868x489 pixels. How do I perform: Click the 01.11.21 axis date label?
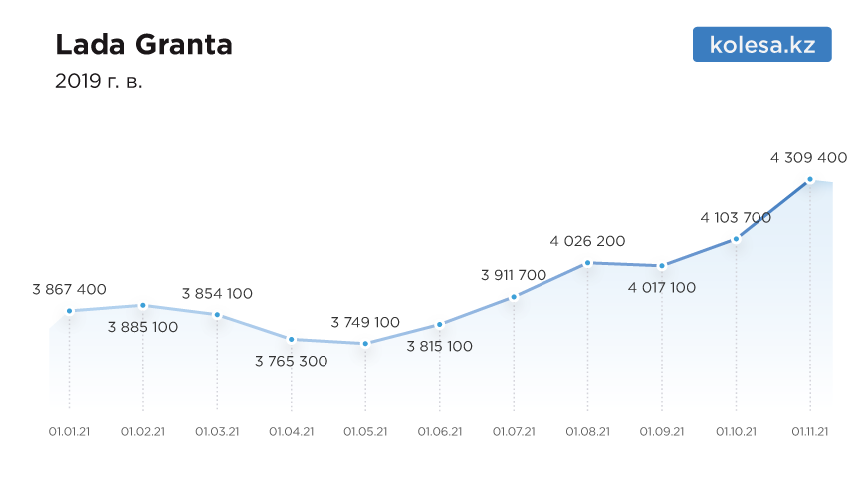pyautogui.click(x=810, y=432)
